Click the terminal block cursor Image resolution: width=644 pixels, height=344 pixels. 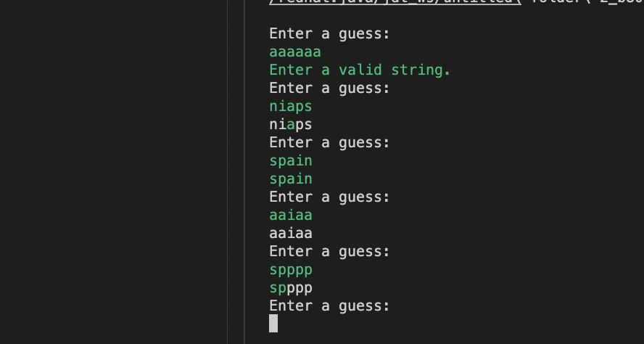273,324
